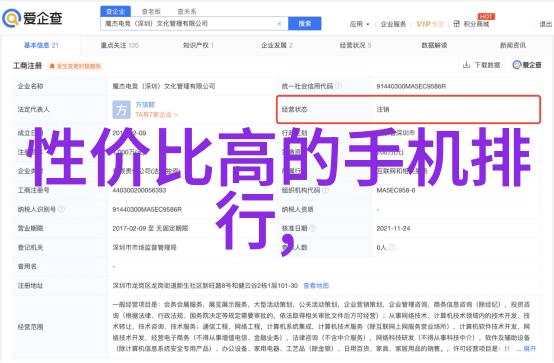The image size is (554, 363).
Task: Switch to the 查老板 search tab
Action: pyautogui.click(x=151, y=12)
